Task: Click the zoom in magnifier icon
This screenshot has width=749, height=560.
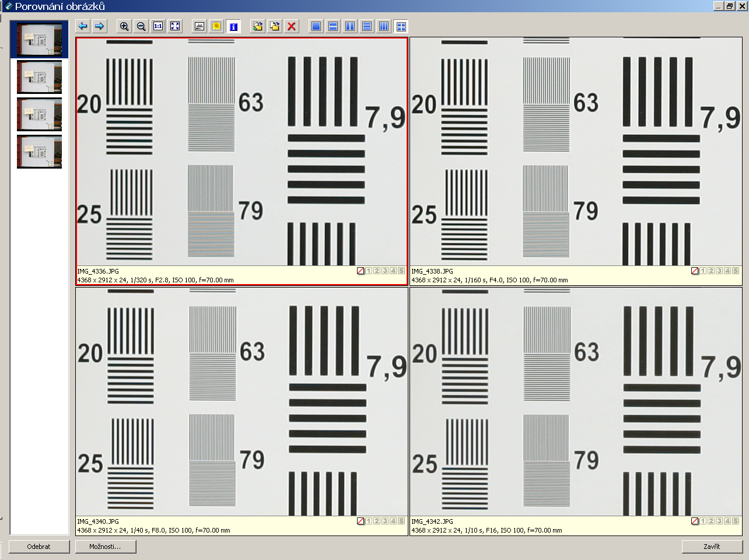Action: click(124, 26)
